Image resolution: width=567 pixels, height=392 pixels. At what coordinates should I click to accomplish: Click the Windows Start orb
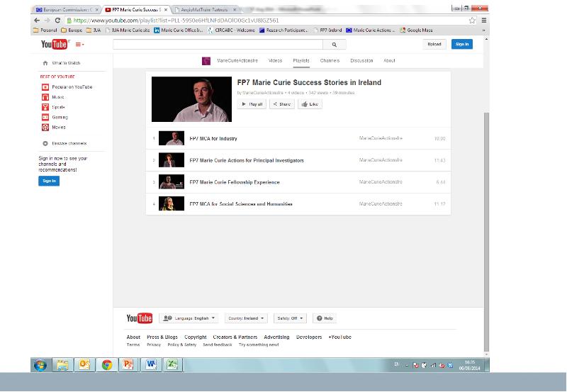pyautogui.click(x=40, y=365)
